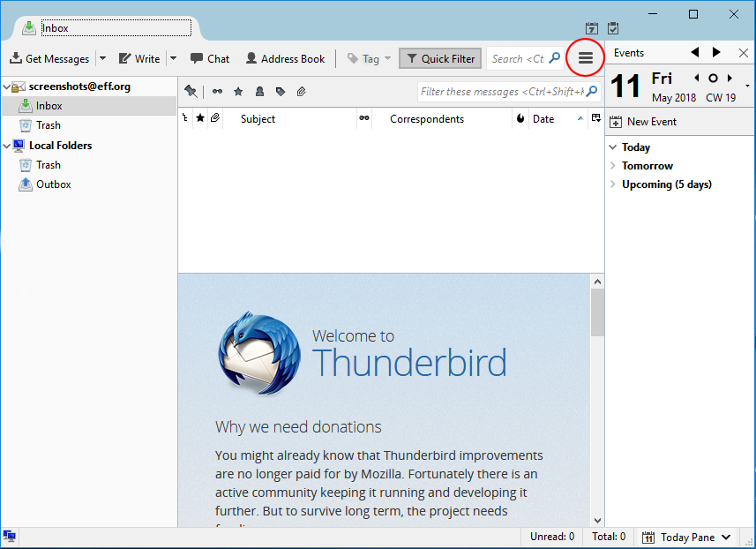Viewport: 756px width, 549px height.
Task: Open the Address Book
Action: coord(286,59)
